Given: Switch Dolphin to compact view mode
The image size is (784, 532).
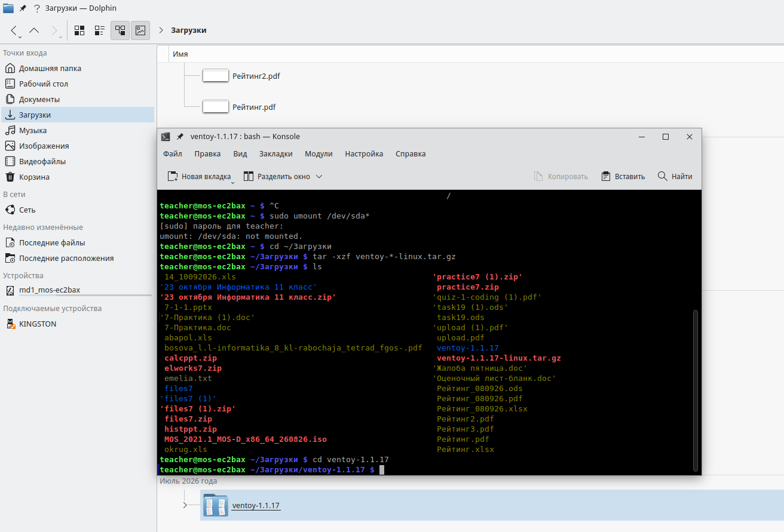Looking at the screenshot, I should [100, 30].
